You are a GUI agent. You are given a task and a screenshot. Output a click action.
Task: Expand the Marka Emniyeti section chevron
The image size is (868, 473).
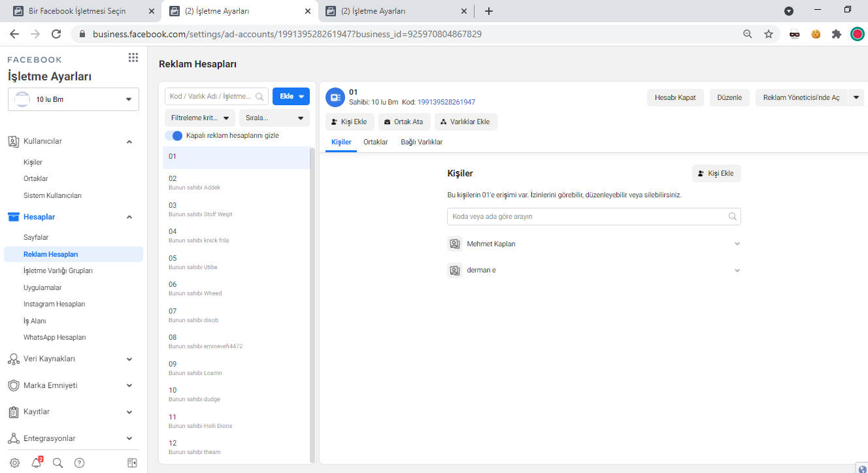pyautogui.click(x=129, y=385)
